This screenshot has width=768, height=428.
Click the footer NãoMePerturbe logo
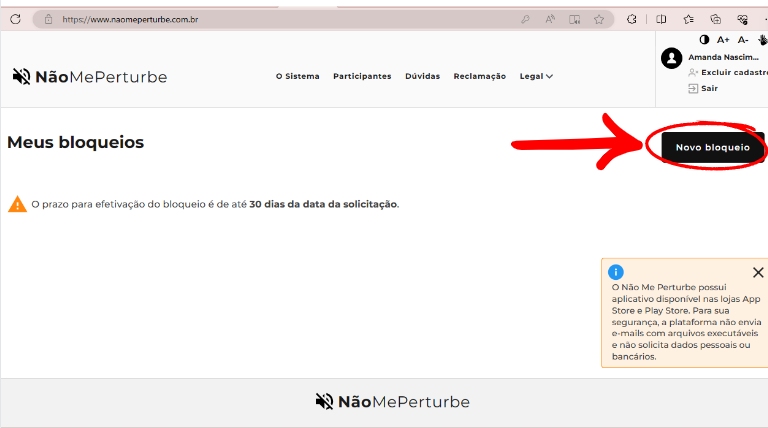point(392,402)
